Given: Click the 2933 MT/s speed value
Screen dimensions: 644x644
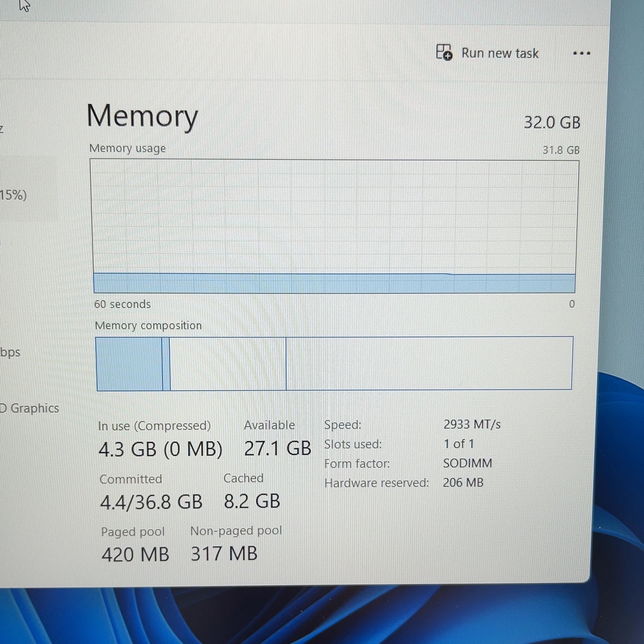Looking at the screenshot, I should click(472, 425).
